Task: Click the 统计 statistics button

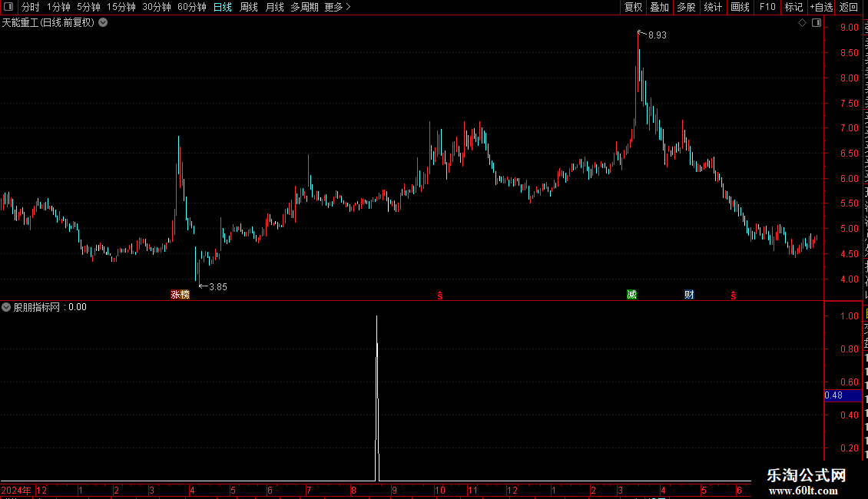Action: tap(713, 7)
